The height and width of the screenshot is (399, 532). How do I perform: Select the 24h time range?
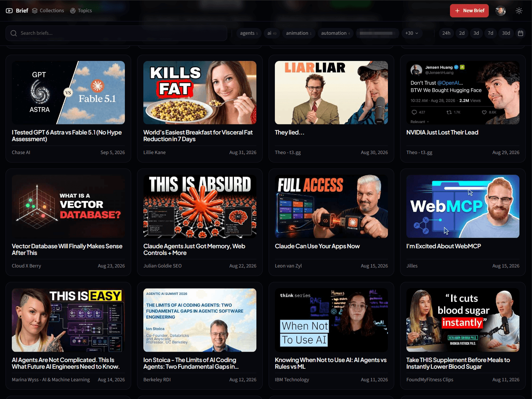click(x=446, y=33)
